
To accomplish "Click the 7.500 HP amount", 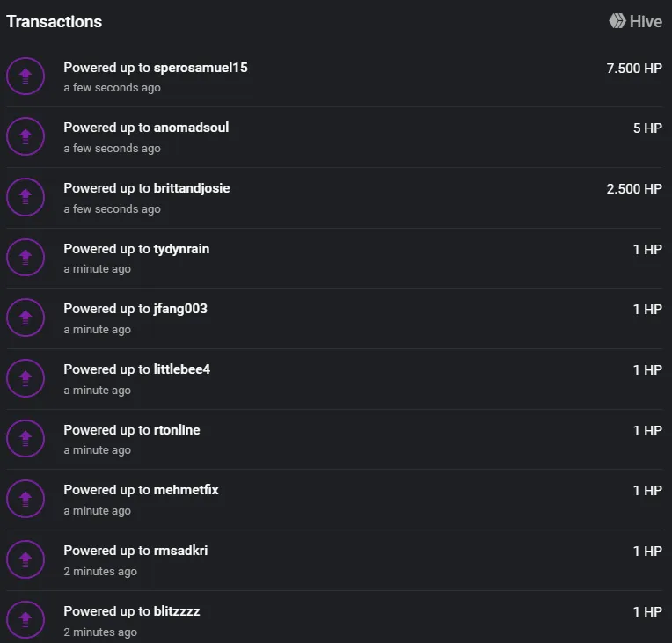I will (634, 68).
